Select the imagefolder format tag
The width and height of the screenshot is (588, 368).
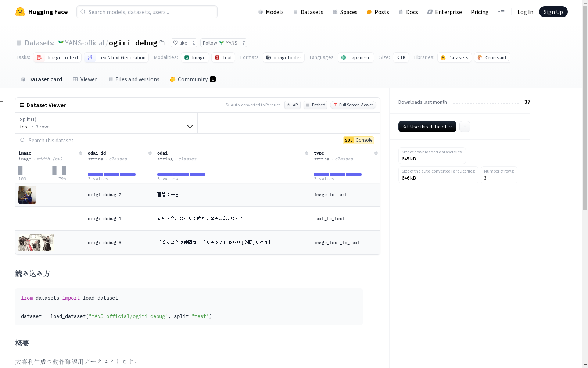(x=284, y=57)
